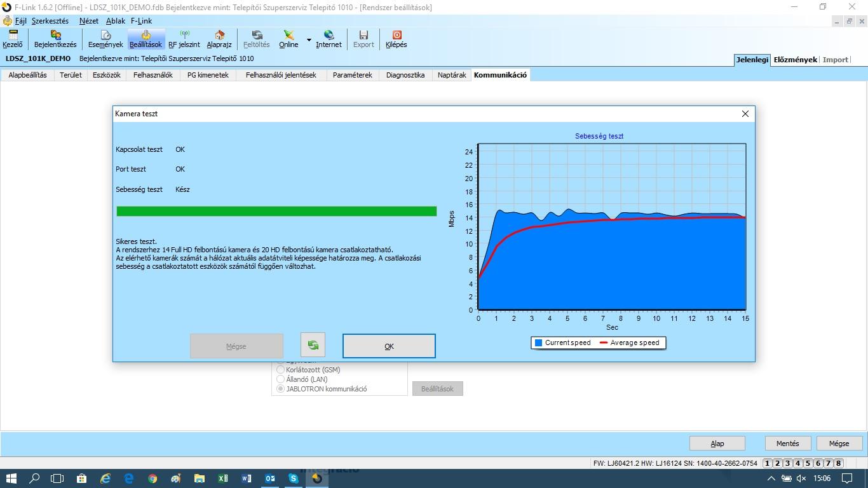
Task: Open the Szerkesztés menu
Action: [x=50, y=21]
